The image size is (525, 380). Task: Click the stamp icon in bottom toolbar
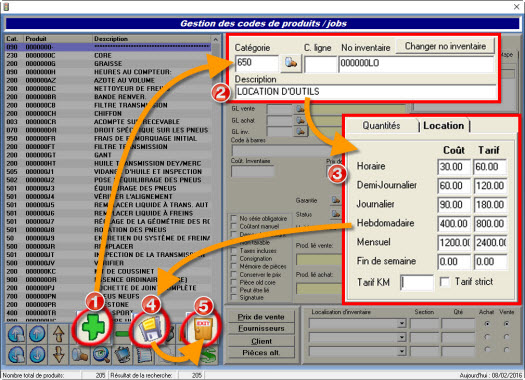[x=80, y=355]
